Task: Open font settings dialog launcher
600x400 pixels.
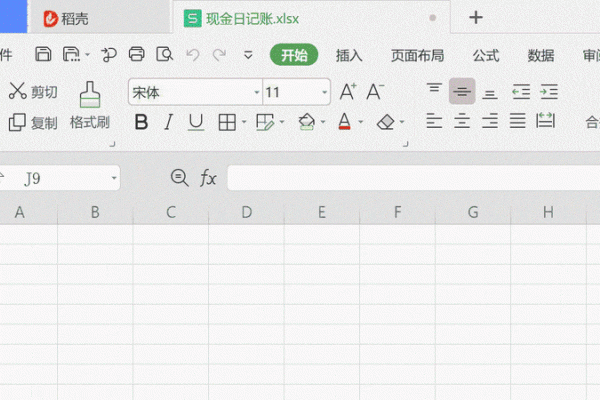Action: coord(406,144)
